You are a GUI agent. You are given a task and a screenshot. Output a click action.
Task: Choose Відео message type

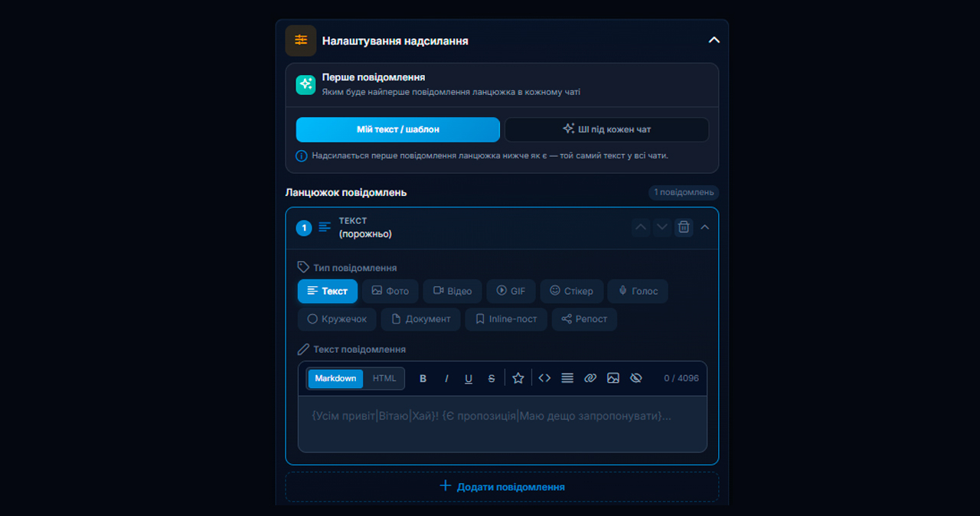tap(452, 291)
